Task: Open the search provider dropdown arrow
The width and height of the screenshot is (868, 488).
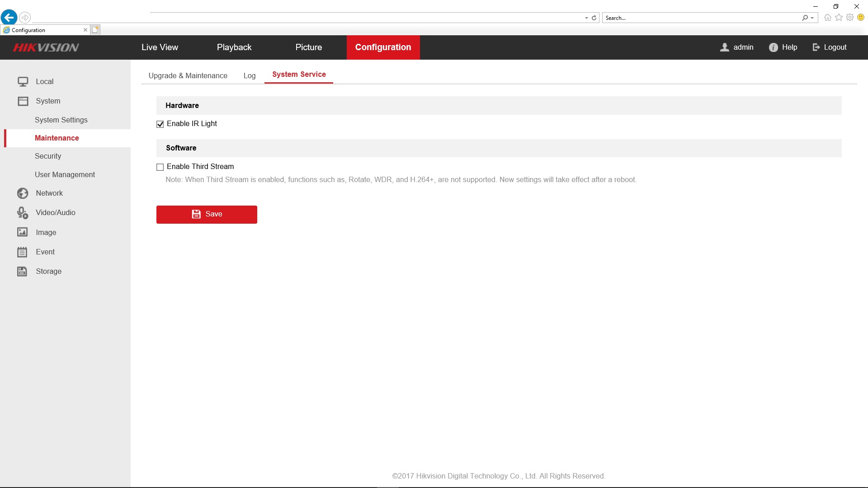Action: [812, 18]
